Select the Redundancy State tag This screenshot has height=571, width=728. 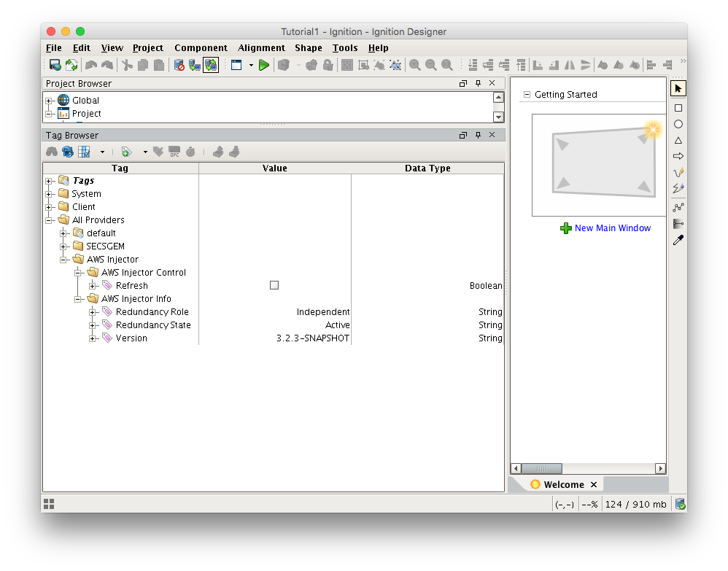tap(153, 325)
